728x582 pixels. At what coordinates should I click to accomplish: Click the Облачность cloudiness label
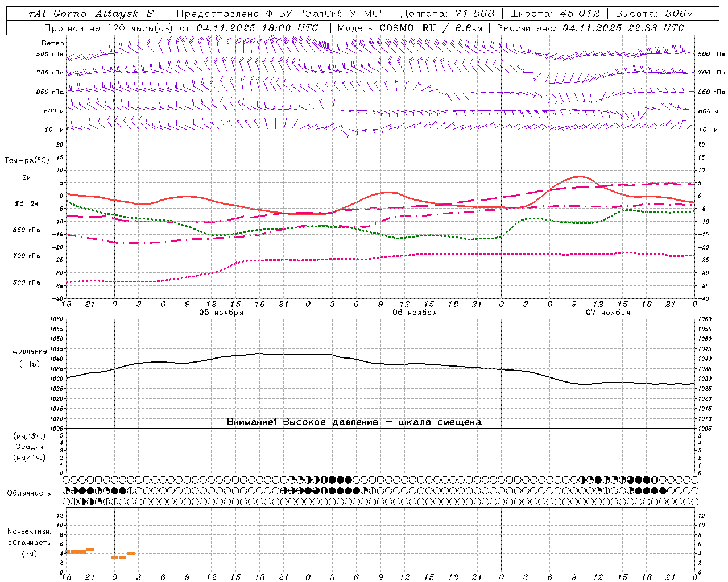pos(29,493)
